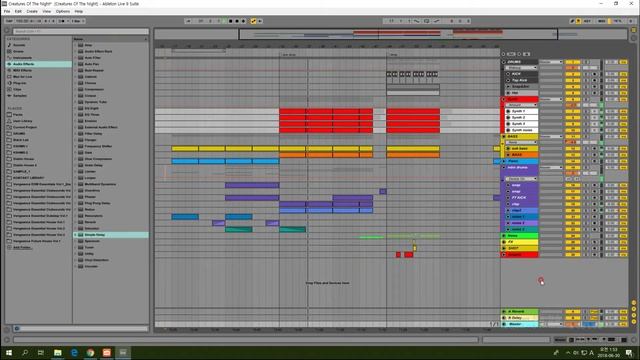Open Packs under Places in browser

tap(18, 115)
